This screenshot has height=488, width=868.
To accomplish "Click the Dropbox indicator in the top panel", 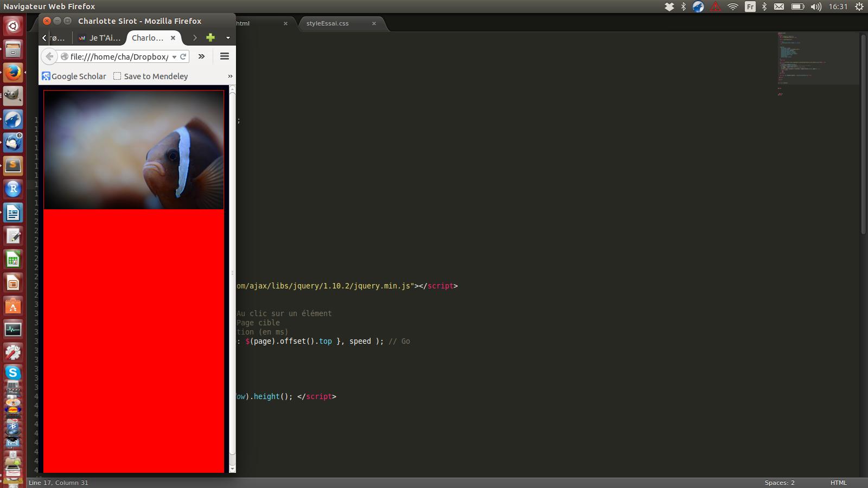I will (x=669, y=7).
